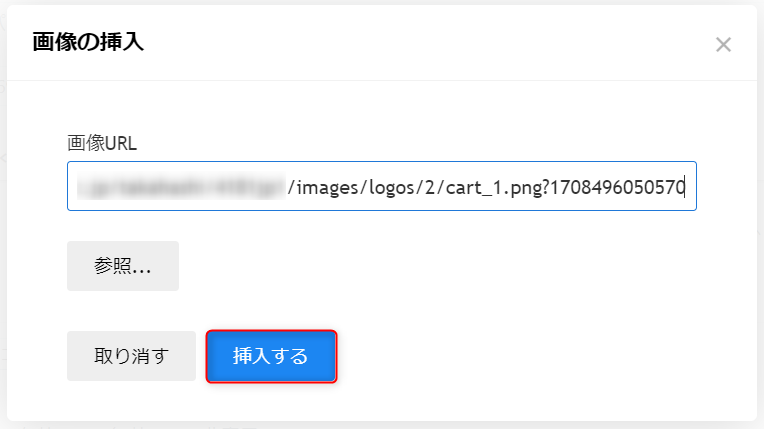The image size is (764, 429).
Task: Insert the image using the blue button
Action: point(271,356)
